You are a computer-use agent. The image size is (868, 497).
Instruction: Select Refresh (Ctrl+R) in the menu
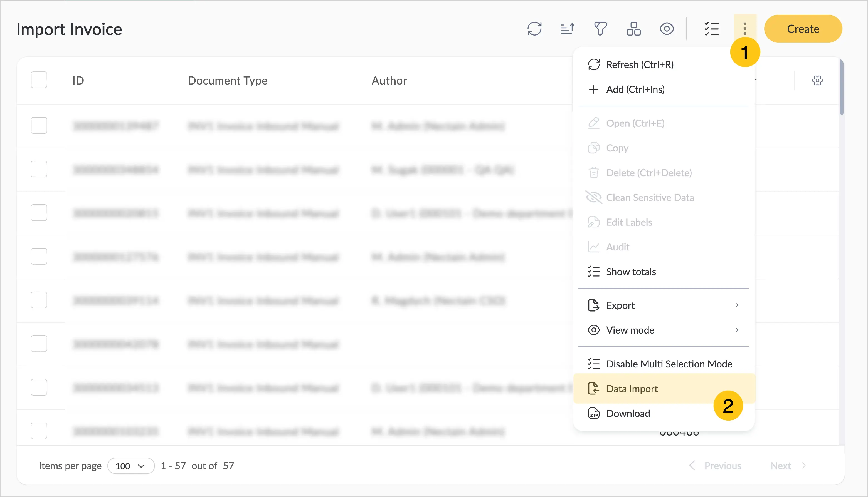point(664,64)
